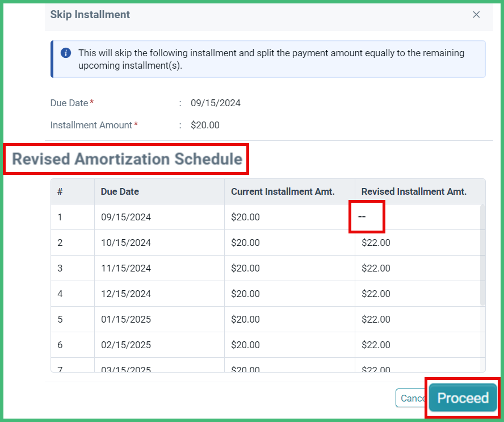
Task: Select the $20.00 current amount in row 6
Action: coord(245,345)
